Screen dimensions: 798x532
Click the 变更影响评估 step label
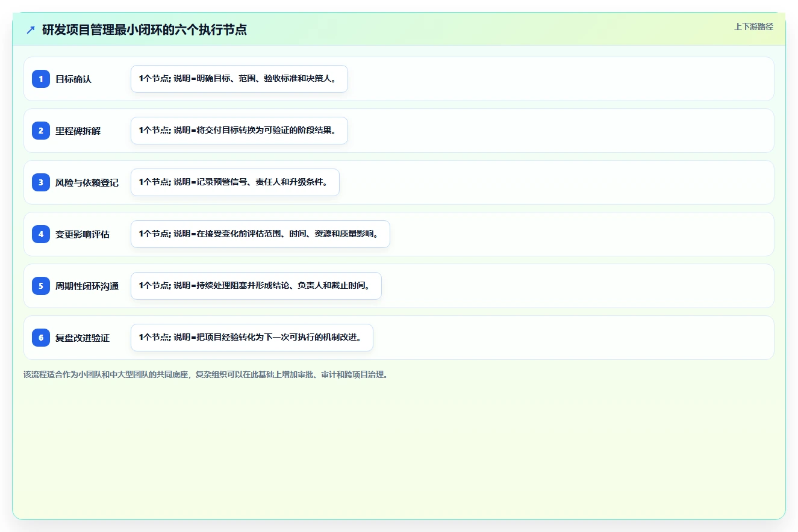(83, 234)
